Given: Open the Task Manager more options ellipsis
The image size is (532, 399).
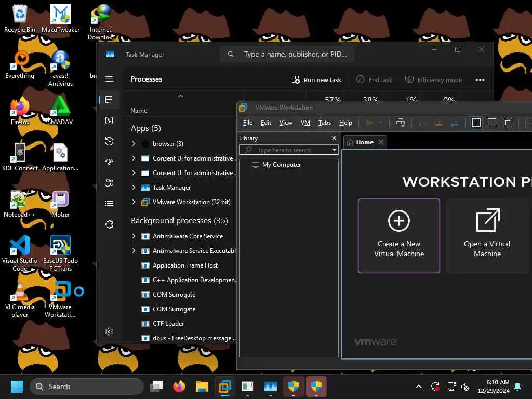Looking at the screenshot, I should tap(480, 79).
